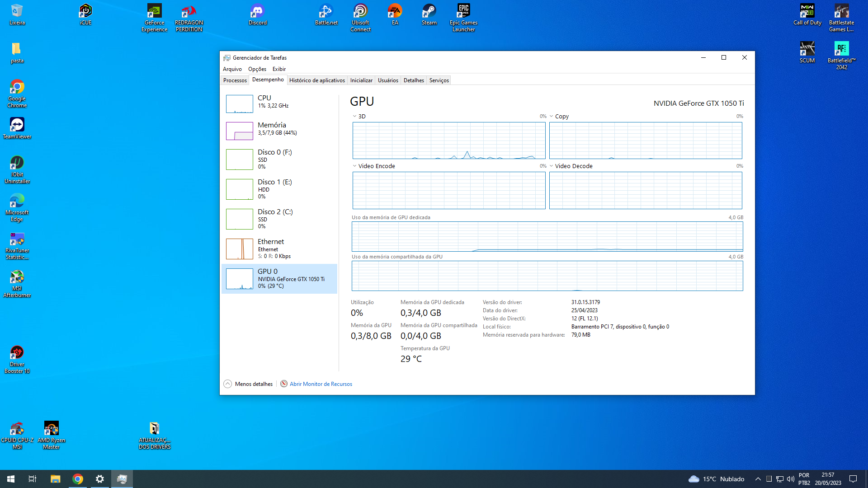
Task: Select Disco 0 (F:) in sidebar
Action: (x=279, y=159)
